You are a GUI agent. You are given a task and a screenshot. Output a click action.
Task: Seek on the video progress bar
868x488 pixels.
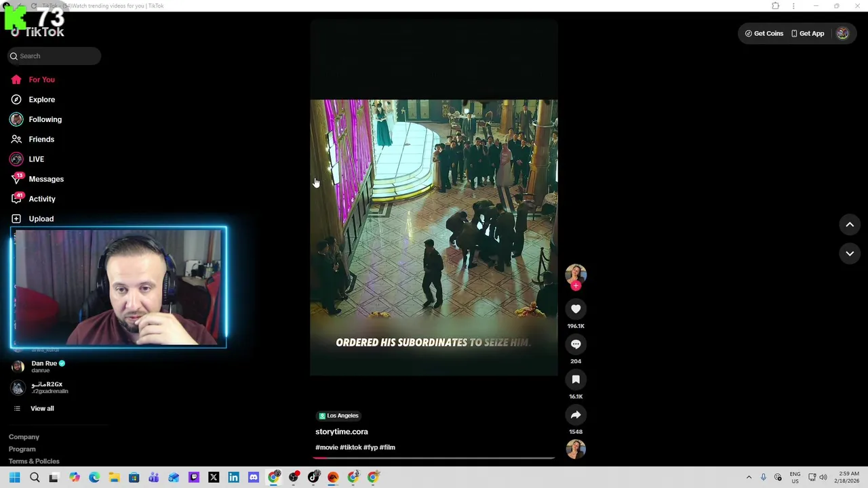434,458
